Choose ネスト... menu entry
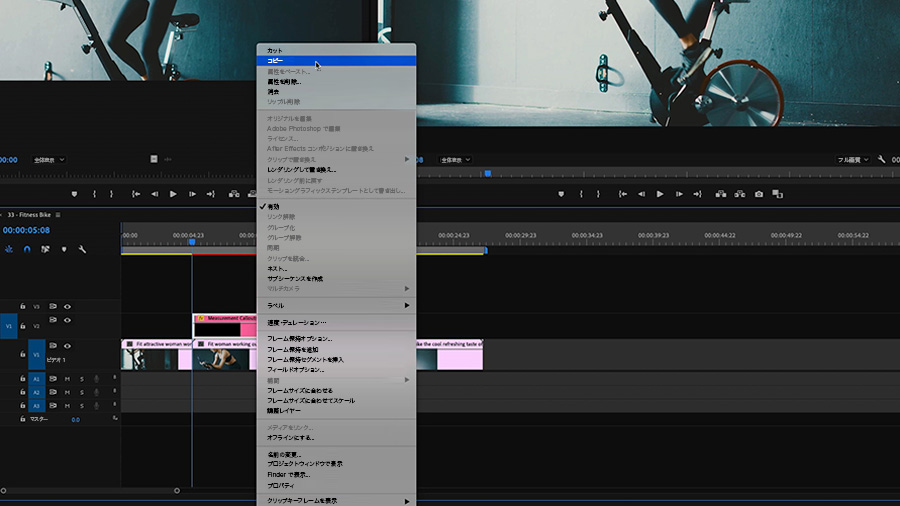Viewport: 900px width, 506px height. (336, 268)
